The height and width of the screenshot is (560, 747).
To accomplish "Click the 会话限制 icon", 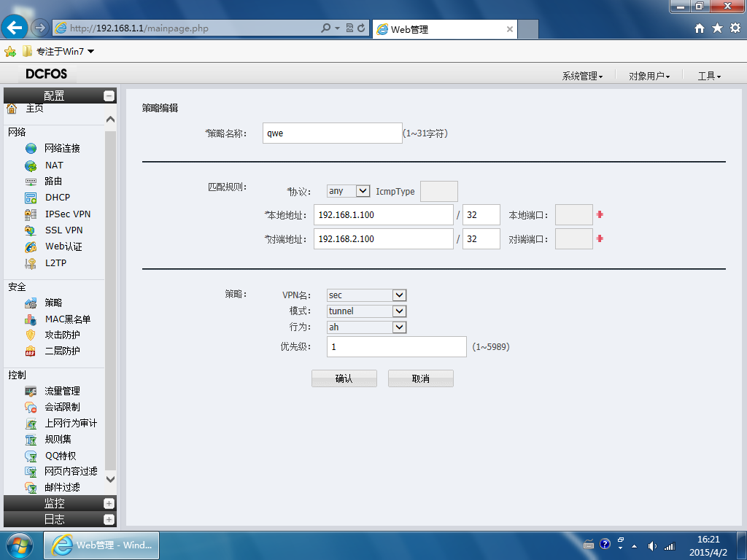I will (x=31, y=408).
